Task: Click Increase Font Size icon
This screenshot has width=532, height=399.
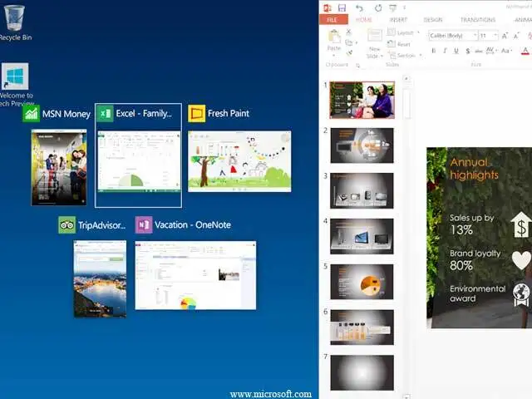Action: pos(505,36)
